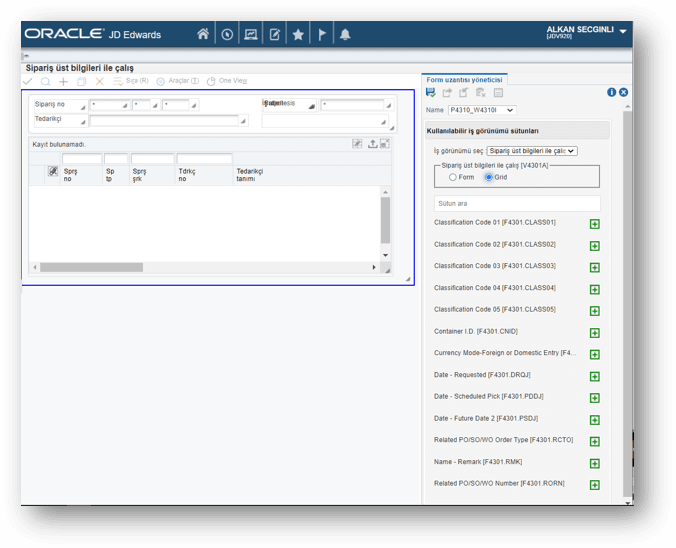Open the Sıra (R) row menu
This screenshot has height=548, width=676.
coord(131,81)
